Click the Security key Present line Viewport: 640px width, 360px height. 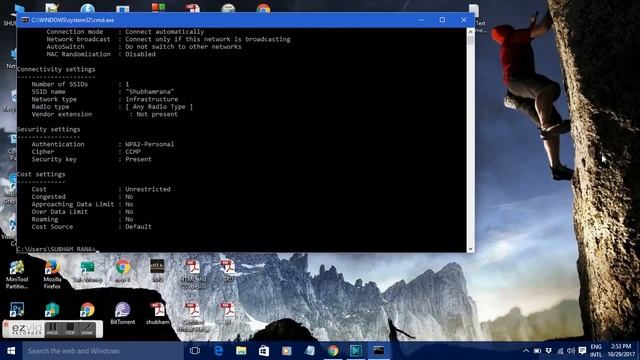(x=91, y=159)
